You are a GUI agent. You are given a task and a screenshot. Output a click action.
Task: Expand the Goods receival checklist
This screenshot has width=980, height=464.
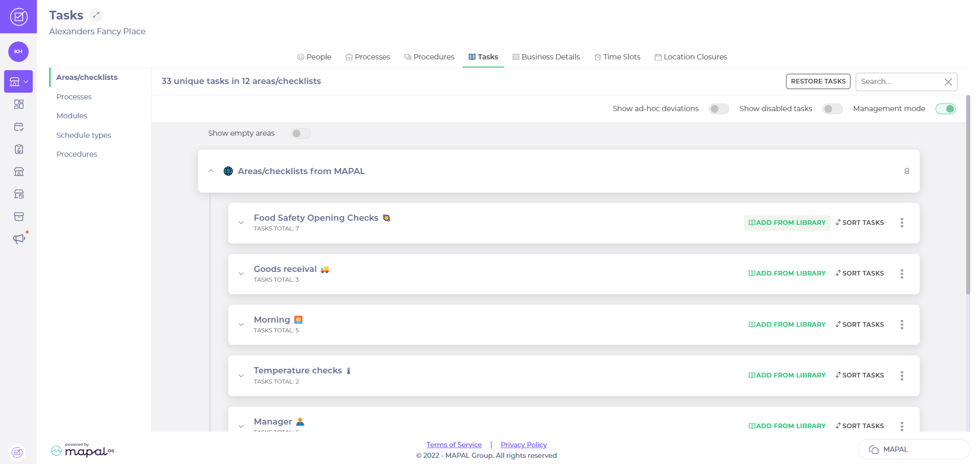click(x=241, y=273)
